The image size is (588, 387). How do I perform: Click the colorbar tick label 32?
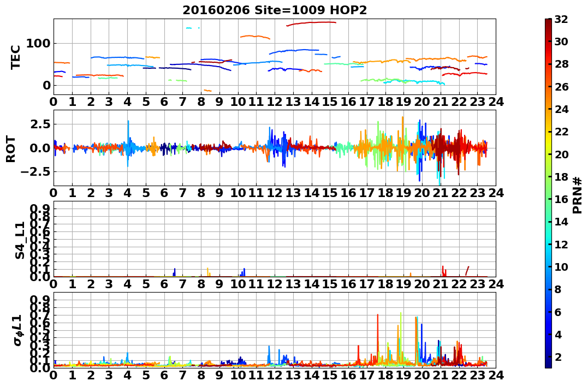coord(561,19)
